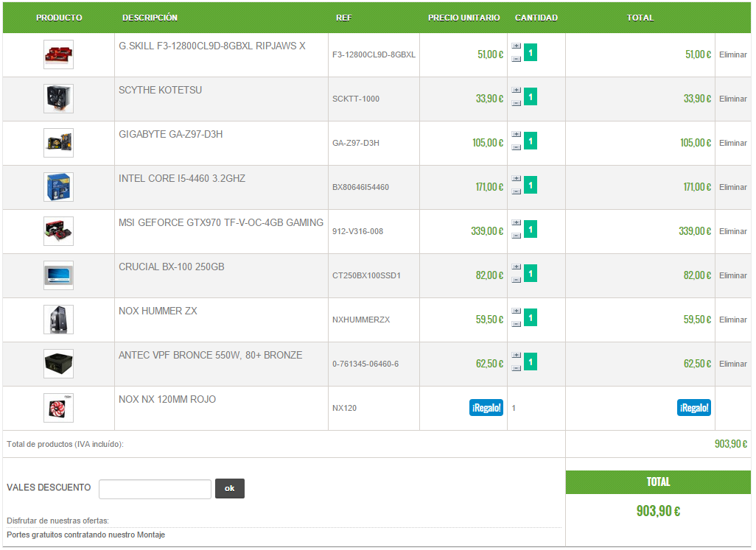This screenshot has width=756, height=550.
Task: Select reference text F3-12800CL9D-8GBXL
Action: [374, 55]
